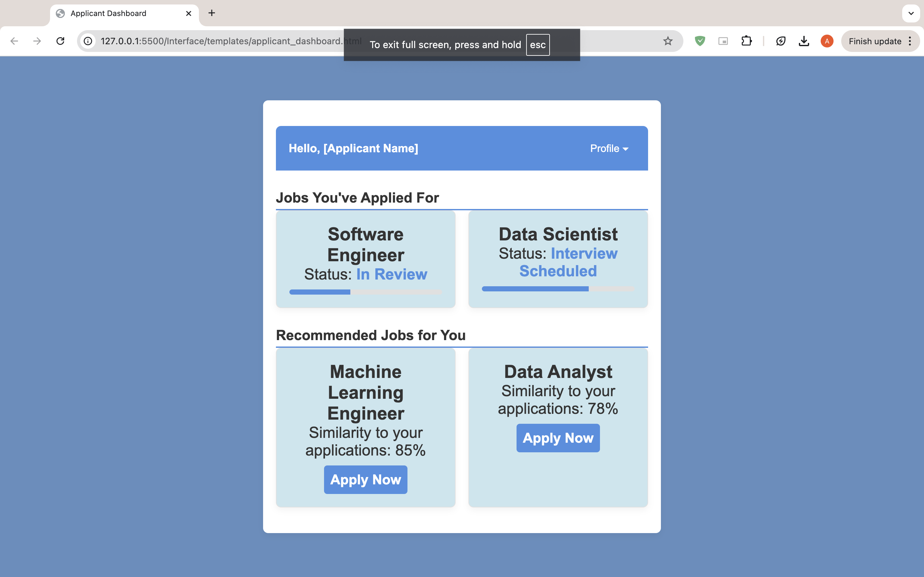Click the green shield extension icon

(x=699, y=41)
